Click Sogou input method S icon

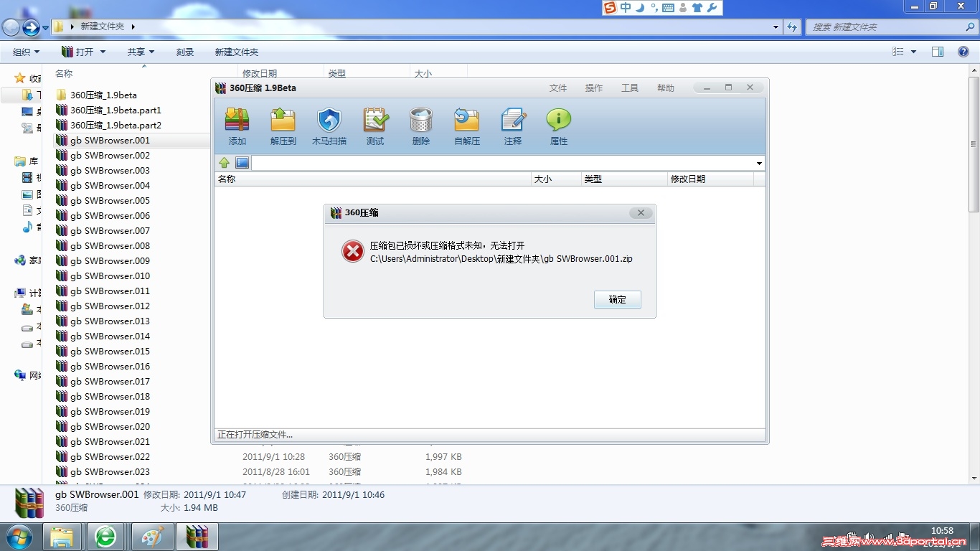611,8
